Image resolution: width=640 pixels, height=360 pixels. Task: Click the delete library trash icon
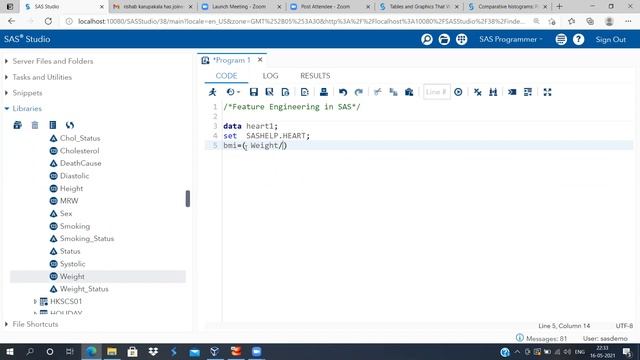[x=35, y=125]
